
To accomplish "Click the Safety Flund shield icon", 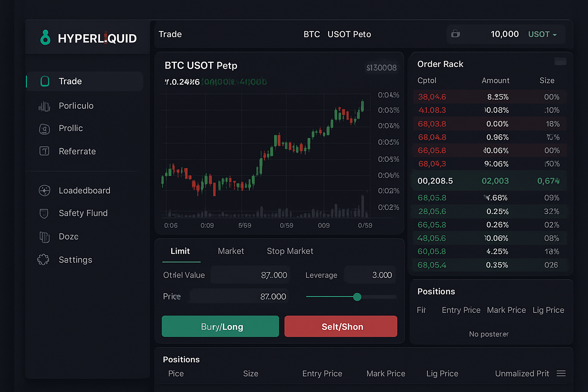I will click(x=44, y=213).
